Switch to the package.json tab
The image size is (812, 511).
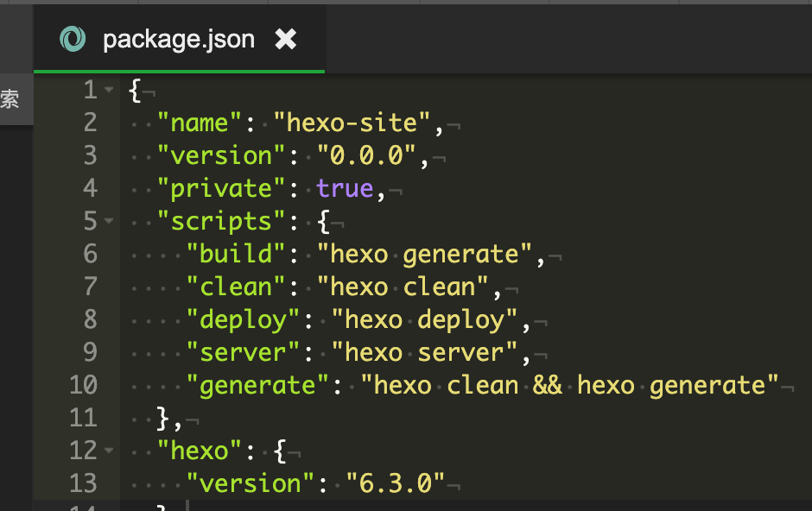point(178,40)
